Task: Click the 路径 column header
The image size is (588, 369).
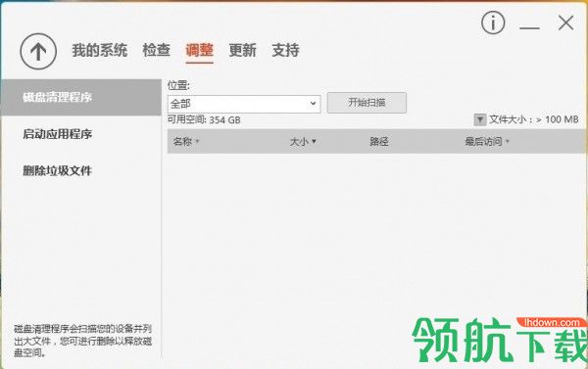Action: coord(379,142)
